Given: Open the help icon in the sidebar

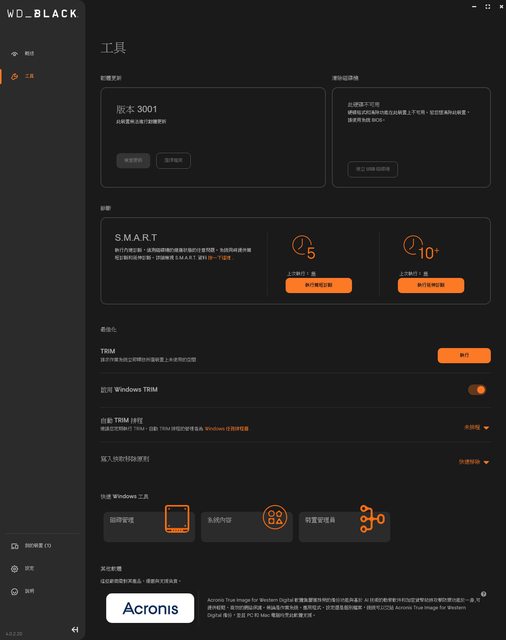Looking at the screenshot, I should point(15,591).
